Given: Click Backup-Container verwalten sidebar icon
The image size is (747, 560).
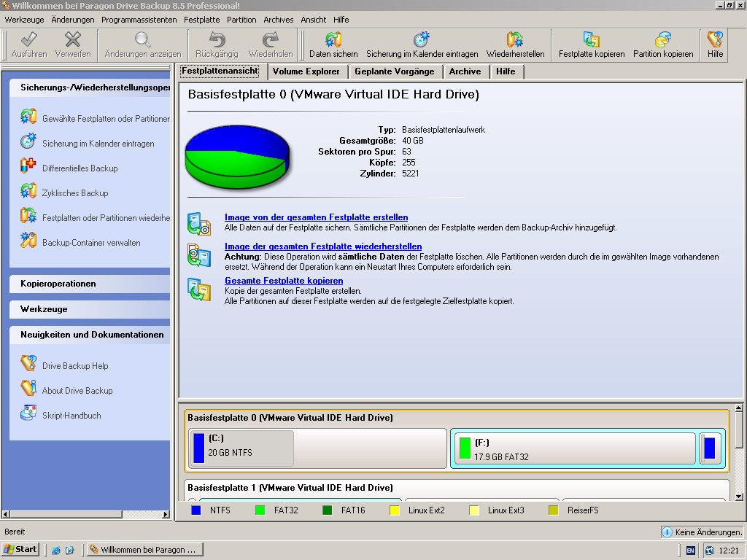Looking at the screenshot, I should click(28, 241).
